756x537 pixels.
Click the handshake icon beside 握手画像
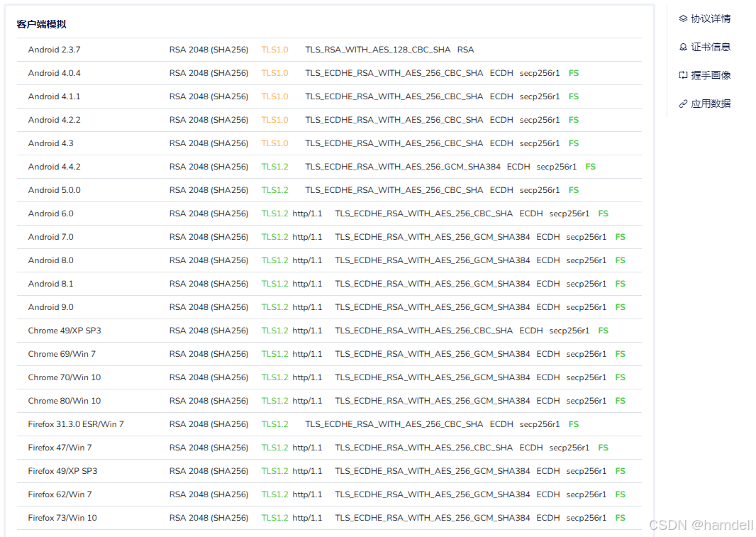(x=683, y=75)
